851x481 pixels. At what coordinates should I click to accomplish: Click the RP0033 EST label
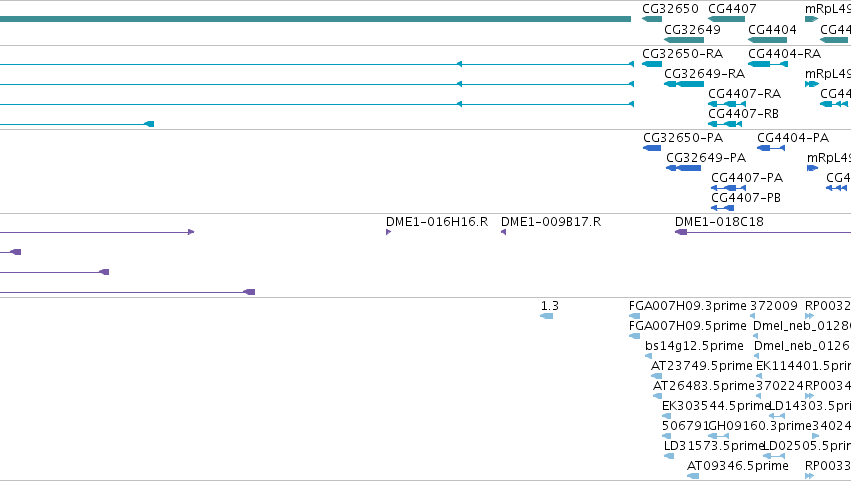click(x=828, y=466)
